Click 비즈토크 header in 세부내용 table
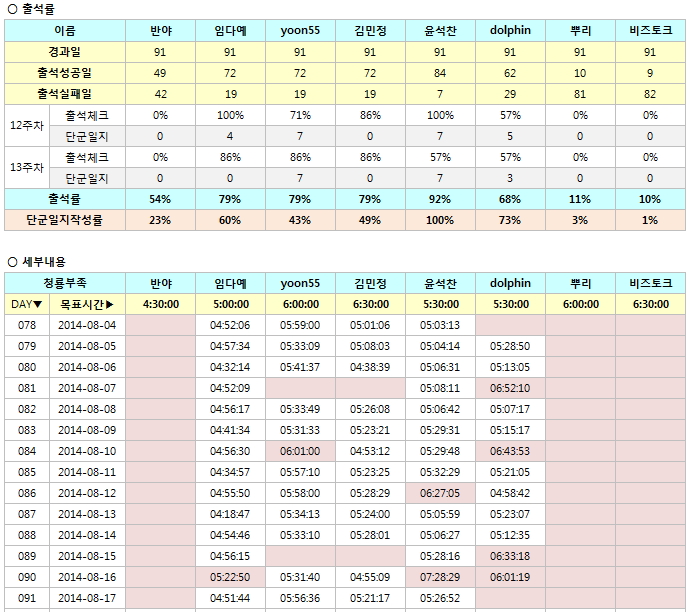This screenshot has height=612, width=687. click(x=650, y=283)
